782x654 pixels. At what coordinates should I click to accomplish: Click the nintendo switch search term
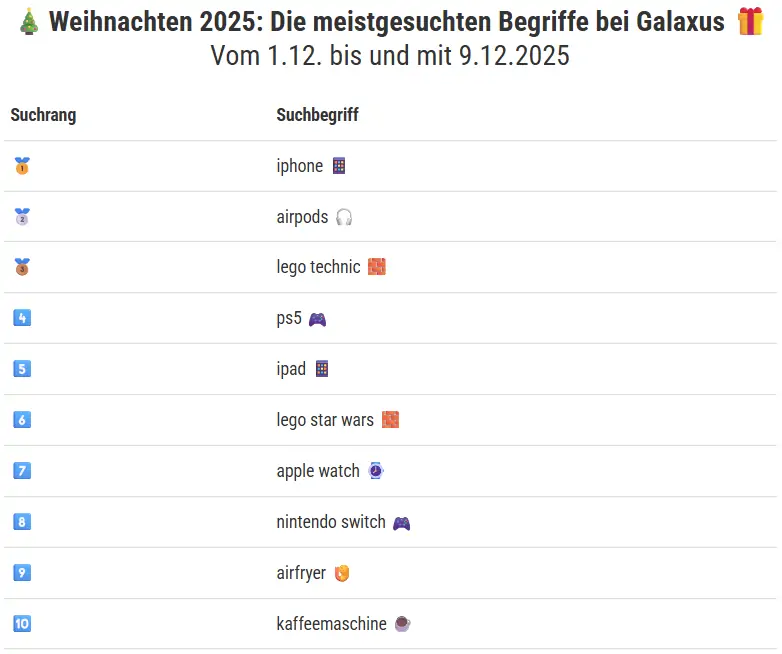[x=330, y=522]
